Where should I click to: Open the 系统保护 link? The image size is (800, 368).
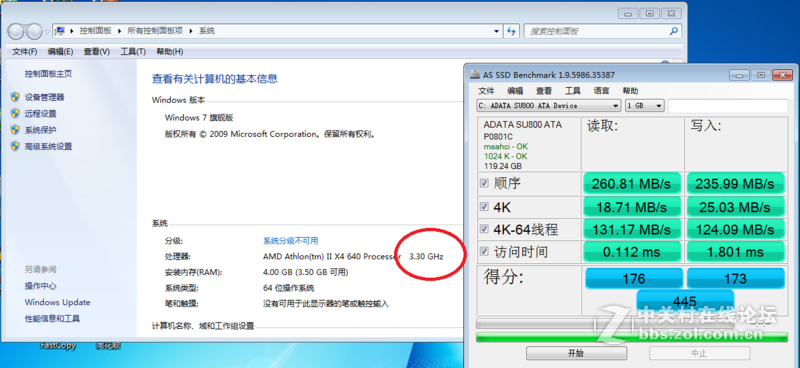tap(41, 130)
